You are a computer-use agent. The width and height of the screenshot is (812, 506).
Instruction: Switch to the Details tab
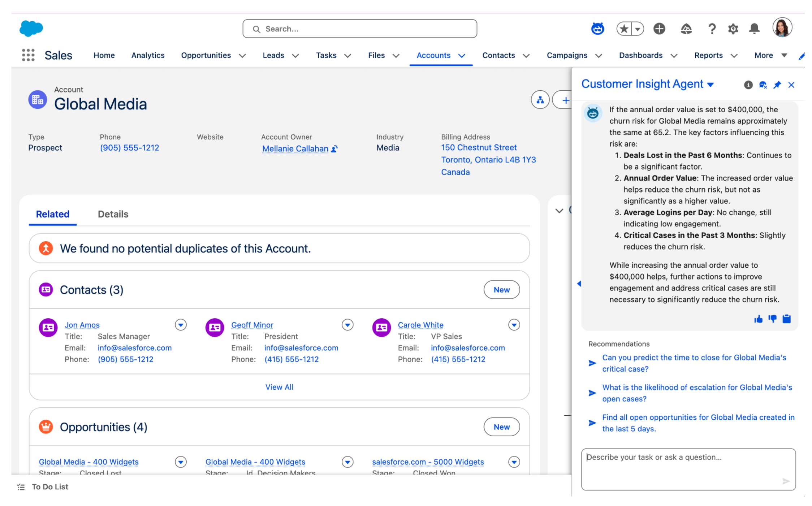(x=113, y=214)
